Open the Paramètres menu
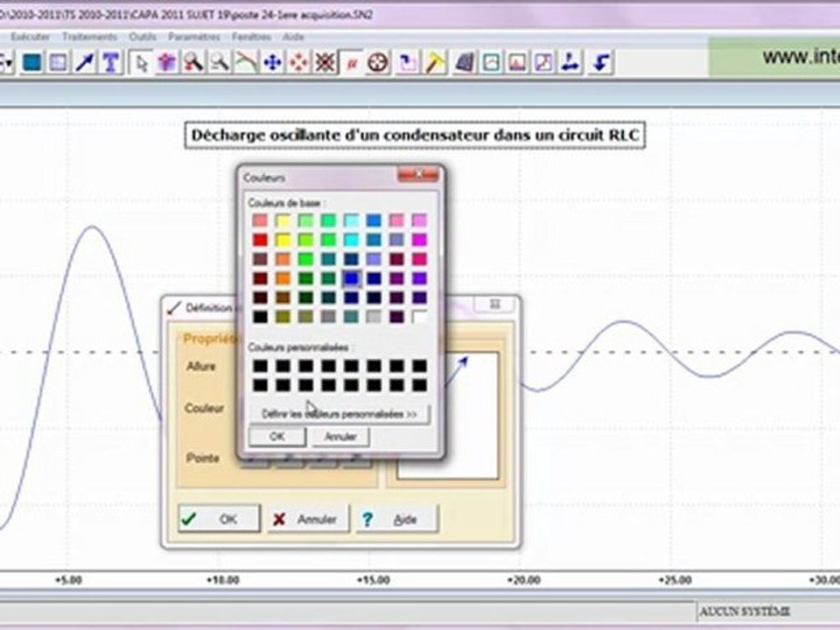The image size is (840, 630). pos(194,37)
